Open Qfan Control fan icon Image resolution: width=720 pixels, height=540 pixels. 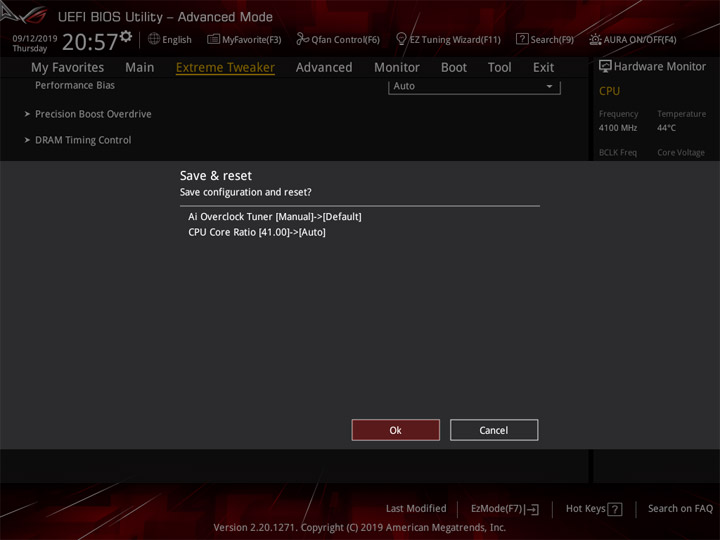pos(302,39)
